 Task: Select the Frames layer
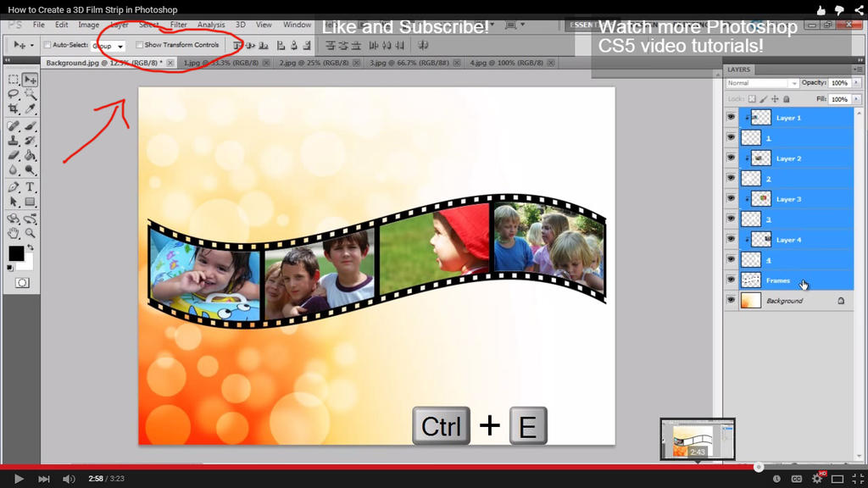(x=780, y=280)
